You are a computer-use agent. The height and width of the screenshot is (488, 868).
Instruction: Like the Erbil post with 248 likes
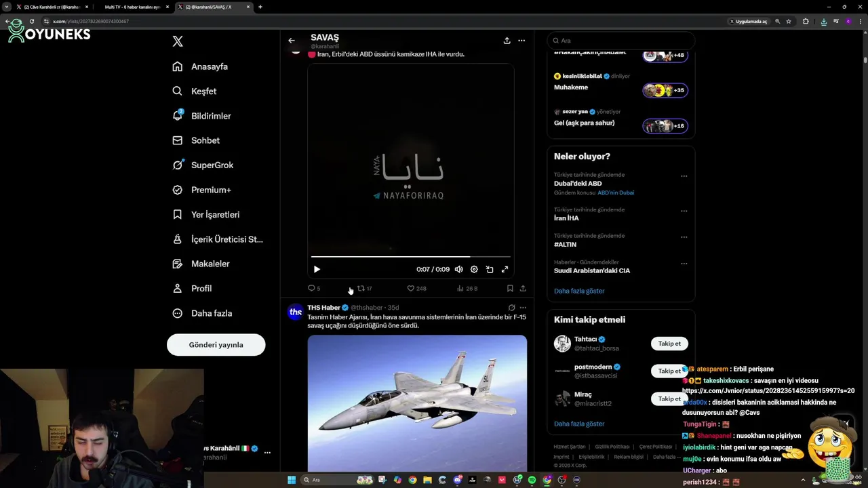click(416, 288)
